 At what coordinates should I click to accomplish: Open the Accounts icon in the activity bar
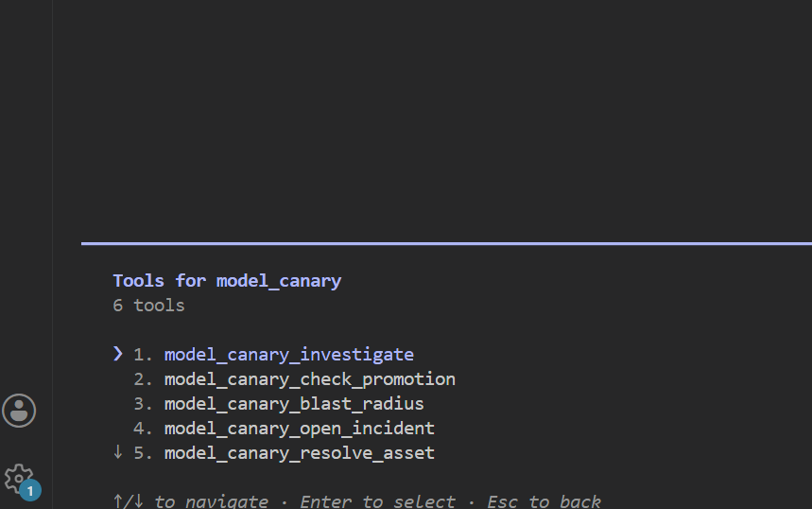tap(19, 411)
